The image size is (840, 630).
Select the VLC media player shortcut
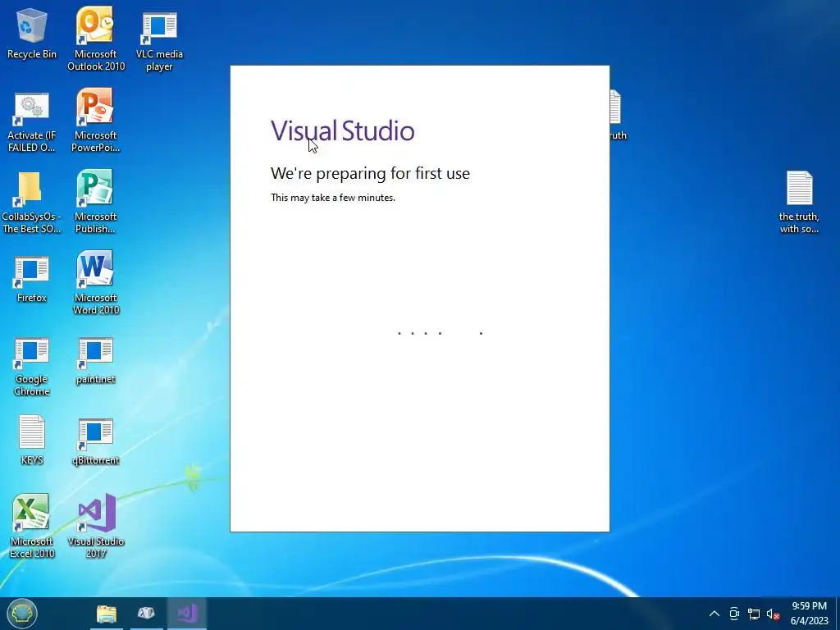tap(159, 42)
